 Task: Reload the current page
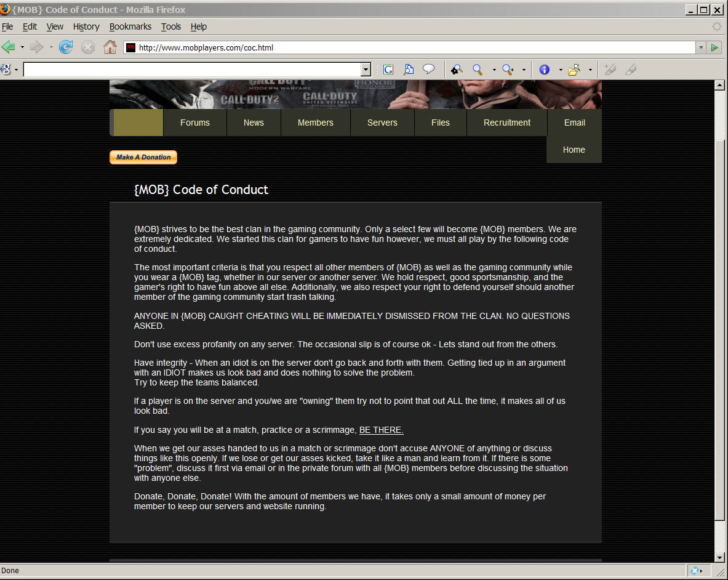[x=66, y=47]
